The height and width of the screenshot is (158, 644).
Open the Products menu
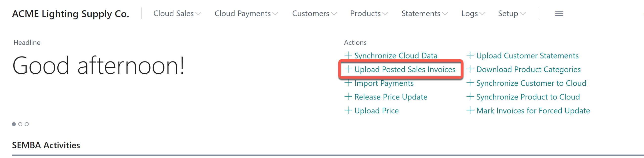click(x=368, y=14)
